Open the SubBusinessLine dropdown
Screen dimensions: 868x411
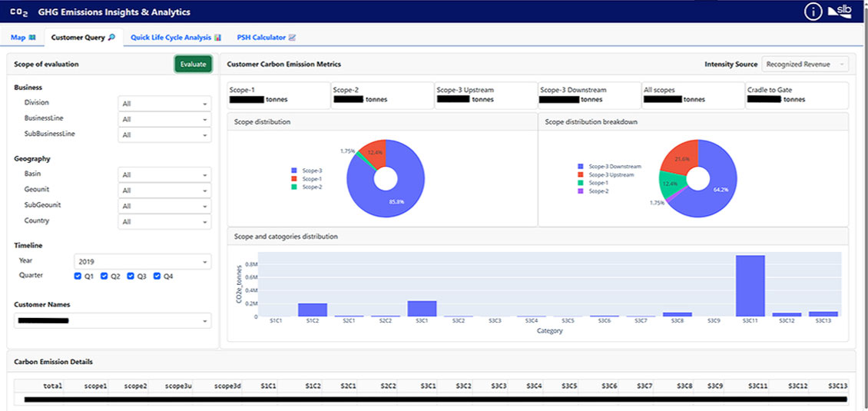pos(164,134)
